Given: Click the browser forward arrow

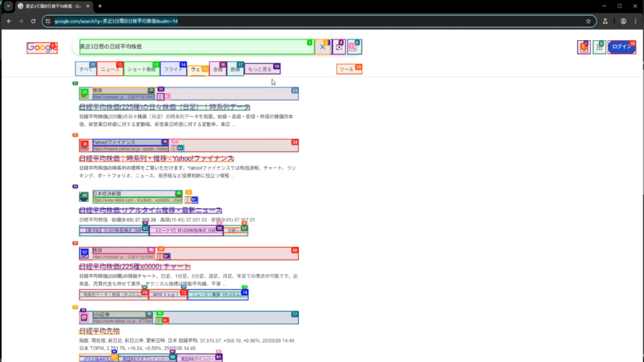Looking at the screenshot, I should 21,21.
